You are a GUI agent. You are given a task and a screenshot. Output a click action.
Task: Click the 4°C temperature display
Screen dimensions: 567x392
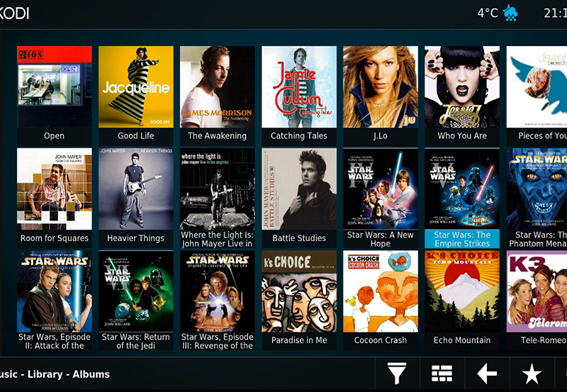(488, 13)
